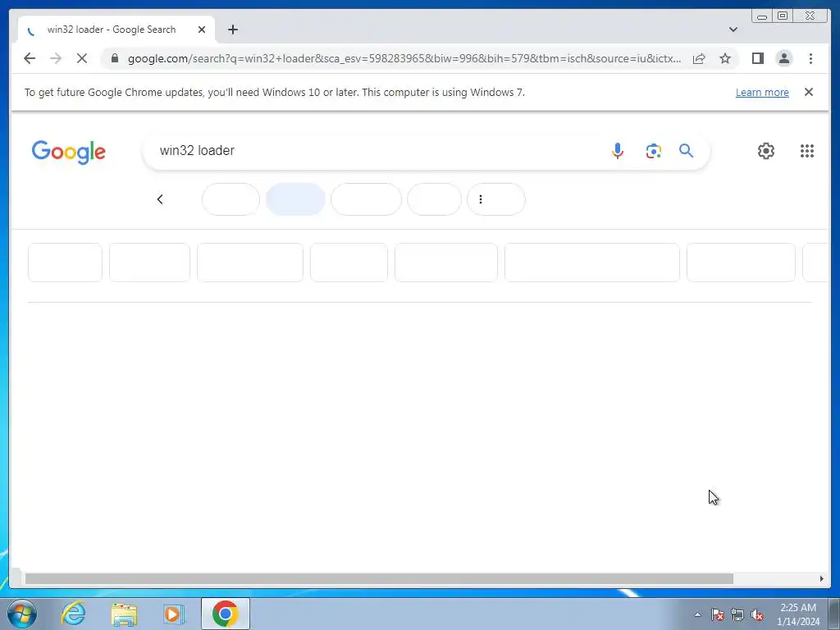Open Windows Media Player from the taskbar
This screenshot has width=840, height=630.
point(174,614)
